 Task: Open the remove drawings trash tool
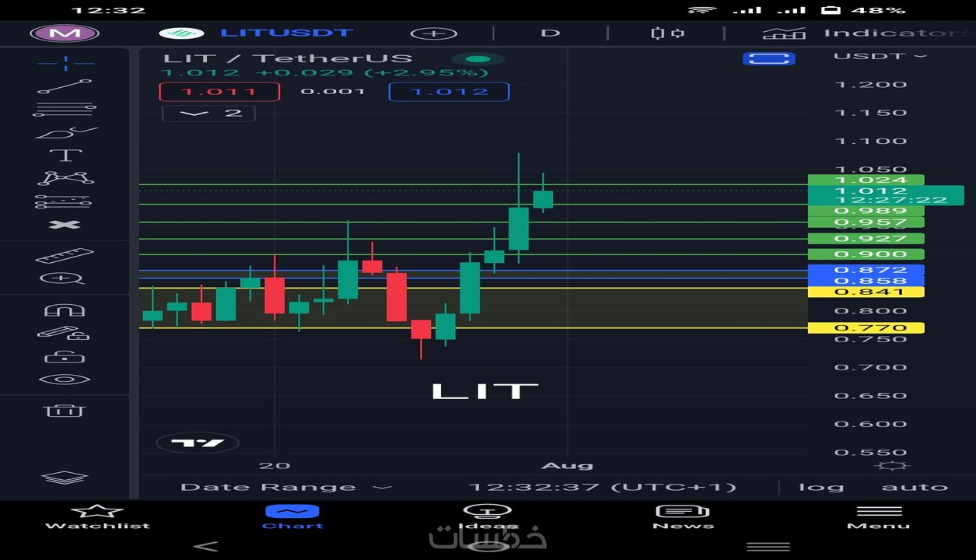pos(66,411)
